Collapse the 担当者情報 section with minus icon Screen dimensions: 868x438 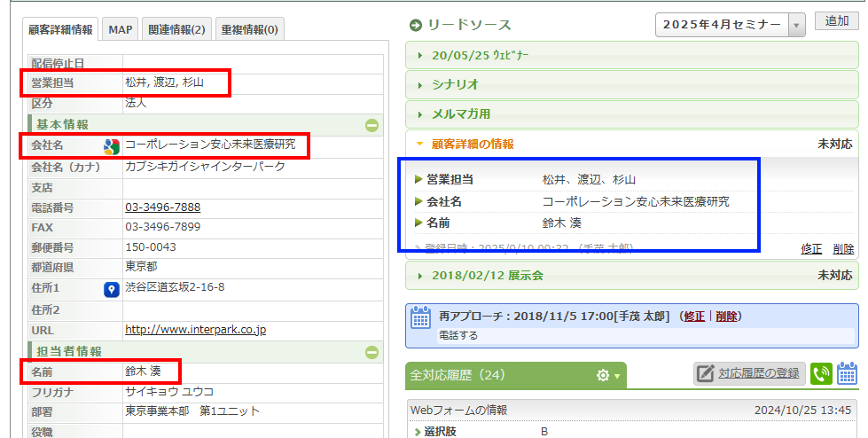click(372, 353)
